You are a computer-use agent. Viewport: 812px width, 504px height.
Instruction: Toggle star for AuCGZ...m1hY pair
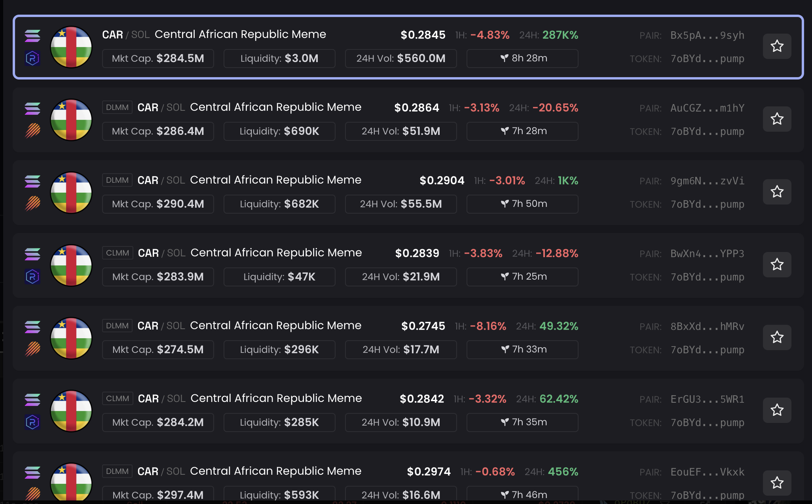click(x=777, y=119)
